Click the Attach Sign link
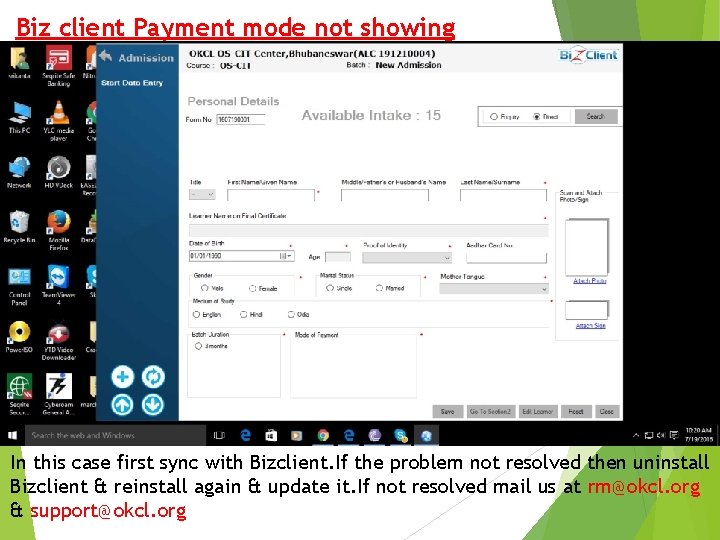 tap(591, 326)
